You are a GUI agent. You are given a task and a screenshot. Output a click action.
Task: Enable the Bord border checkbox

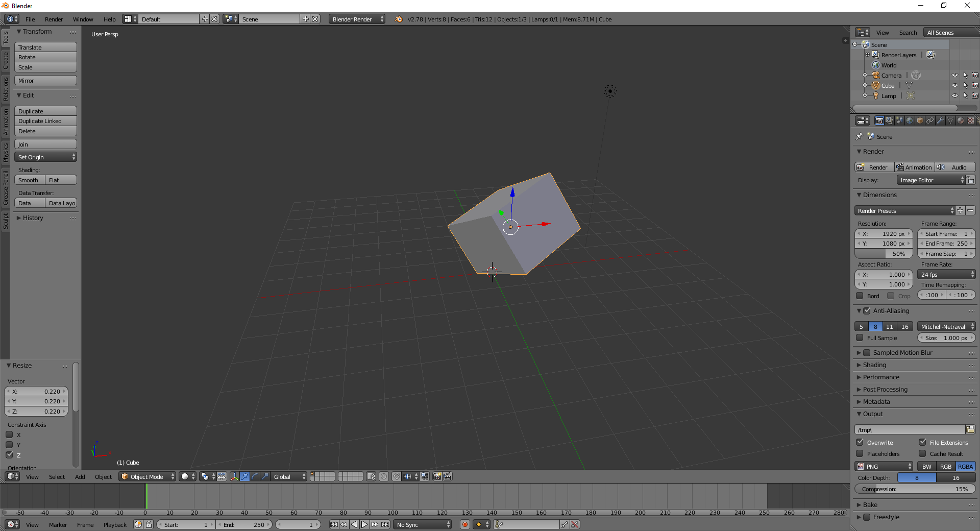[x=860, y=296]
